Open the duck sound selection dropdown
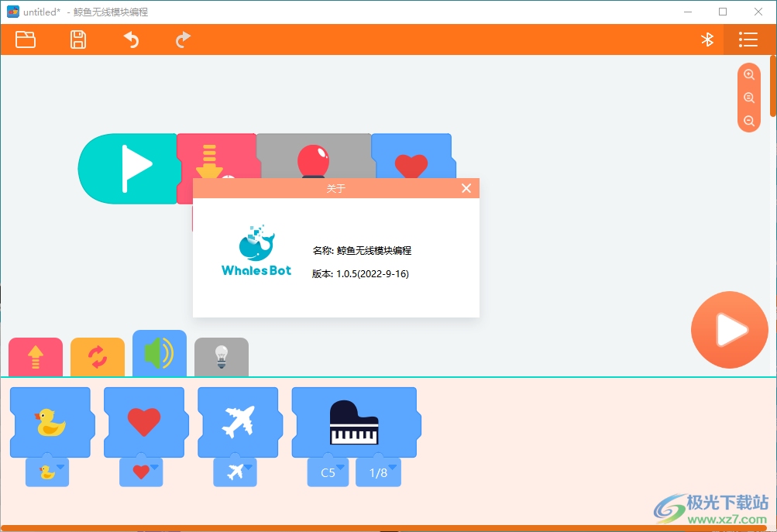This screenshot has width=777, height=532. point(47,472)
